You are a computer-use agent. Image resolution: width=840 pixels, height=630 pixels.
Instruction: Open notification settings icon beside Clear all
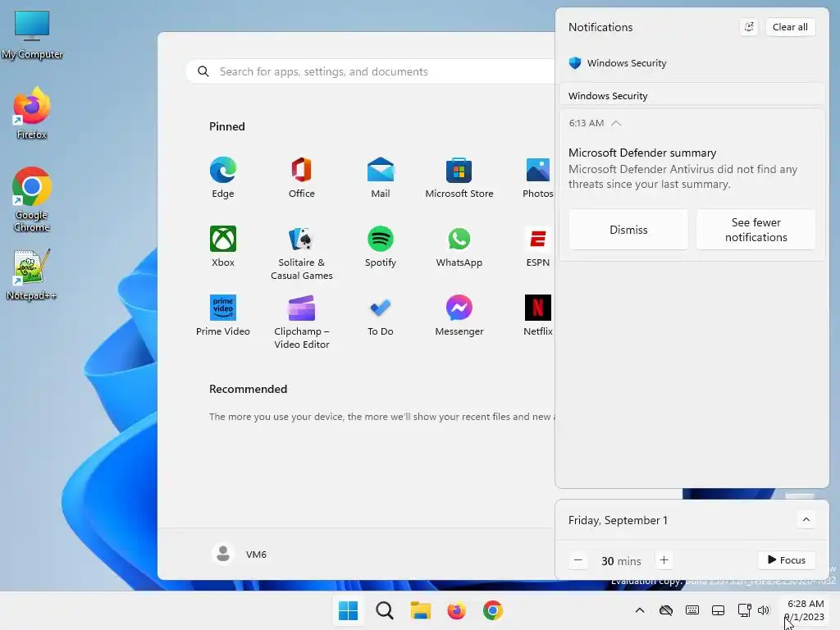pyautogui.click(x=749, y=27)
